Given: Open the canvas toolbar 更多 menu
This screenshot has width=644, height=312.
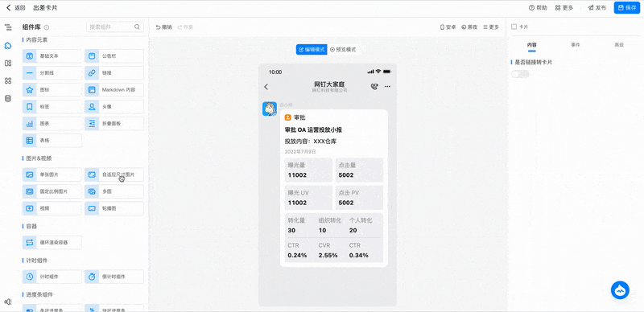Looking at the screenshot, I should click(491, 27).
